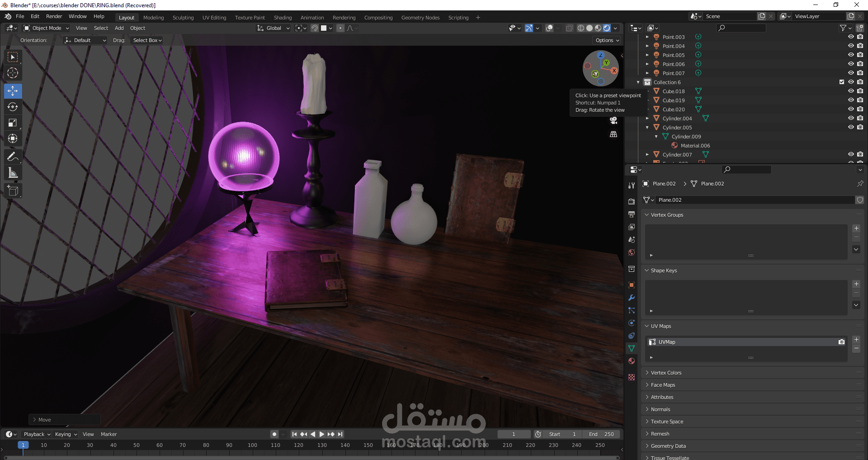
Task: Open the Material properties tab
Action: click(x=632, y=361)
